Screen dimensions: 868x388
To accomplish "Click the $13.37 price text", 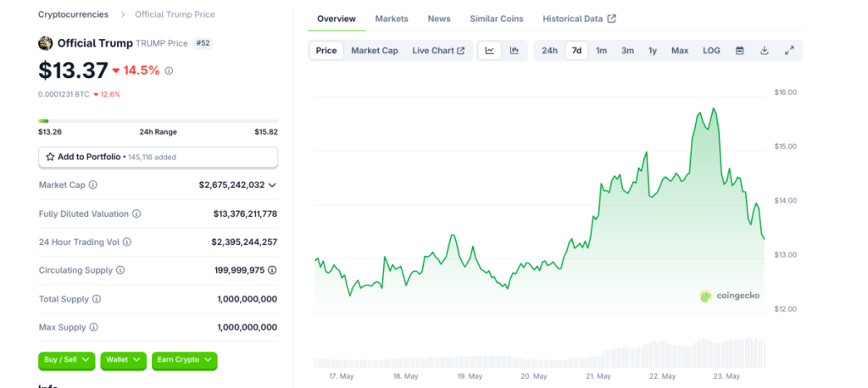I will pos(73,71).
